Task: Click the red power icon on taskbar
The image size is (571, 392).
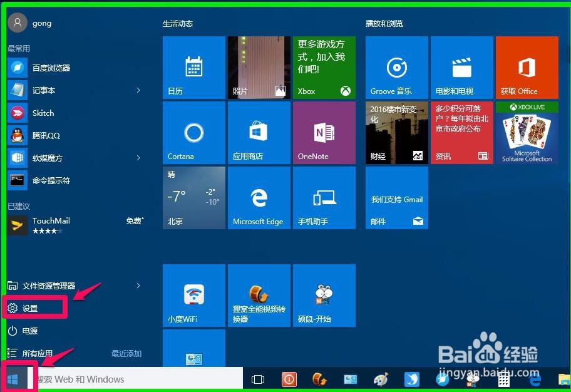Action: coord(289,379)
